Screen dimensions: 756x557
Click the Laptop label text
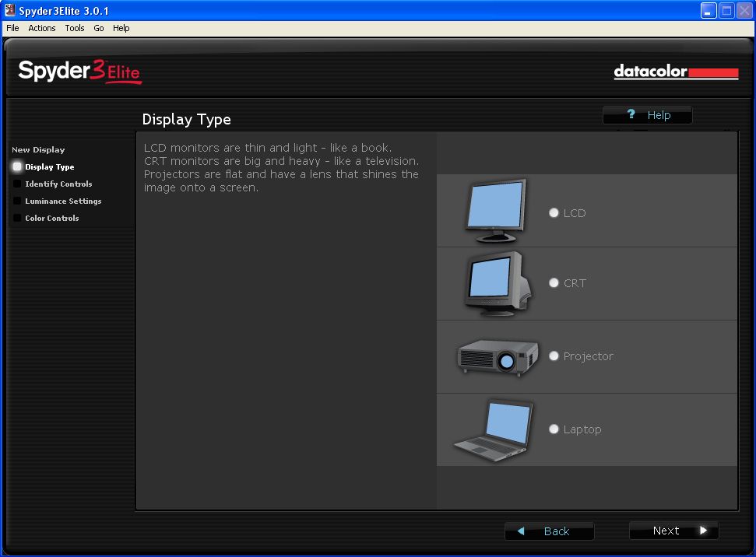[x=582, y=429]
